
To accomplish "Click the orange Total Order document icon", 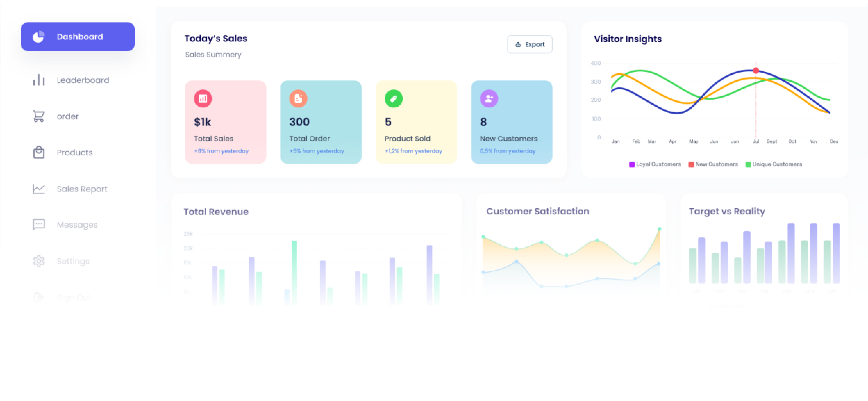I will click(x=298, y=99).
